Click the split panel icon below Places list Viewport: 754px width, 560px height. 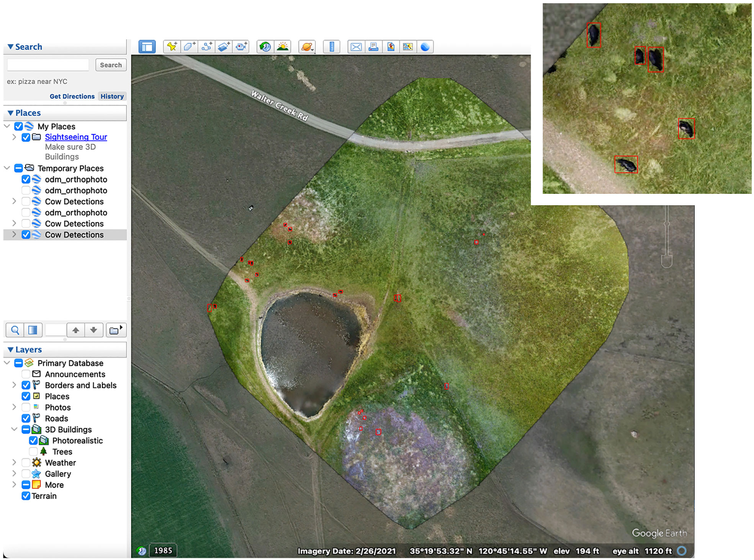click(x=33, y=330)
